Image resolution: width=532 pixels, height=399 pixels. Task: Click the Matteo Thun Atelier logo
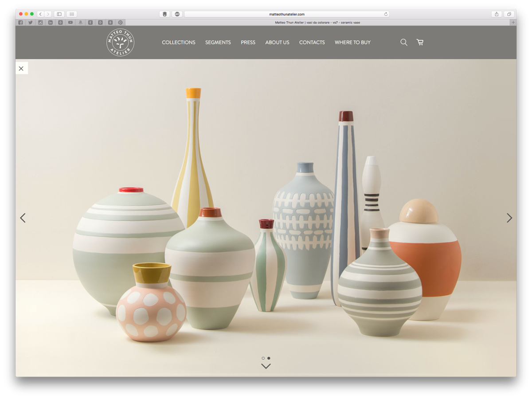pyautogui.click(x=120, y=43)
